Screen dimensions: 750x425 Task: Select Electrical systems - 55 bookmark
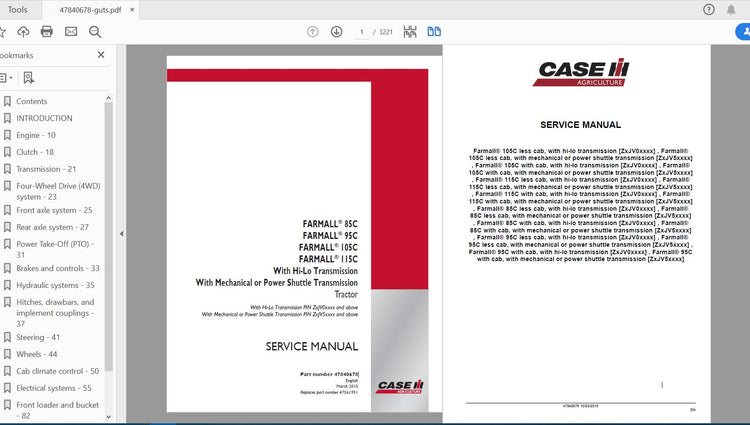54,388
